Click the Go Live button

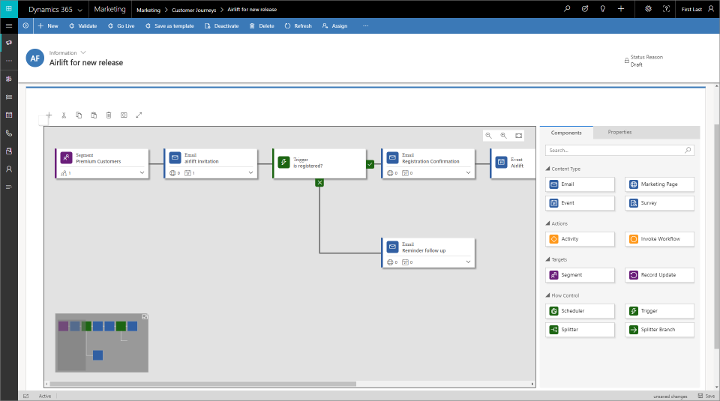[122, 25]
